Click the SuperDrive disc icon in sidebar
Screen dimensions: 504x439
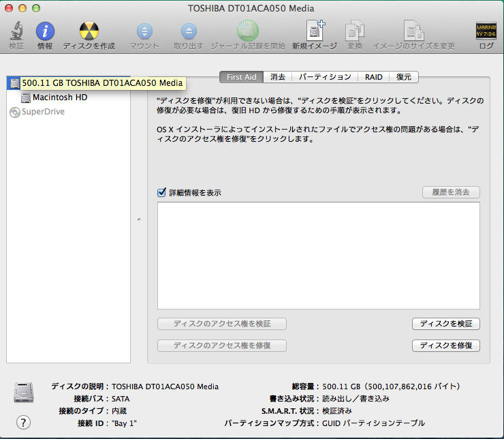click(x=15, y=112)
